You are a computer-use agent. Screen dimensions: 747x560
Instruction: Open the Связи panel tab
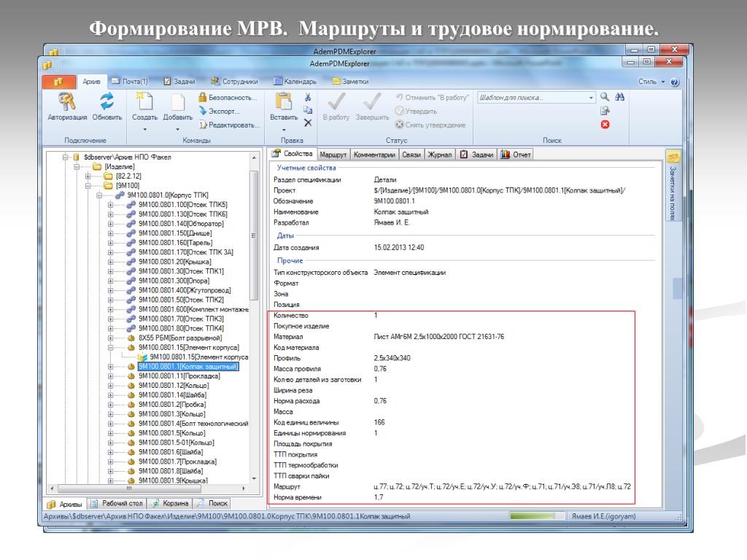click(x=411, y=155)
